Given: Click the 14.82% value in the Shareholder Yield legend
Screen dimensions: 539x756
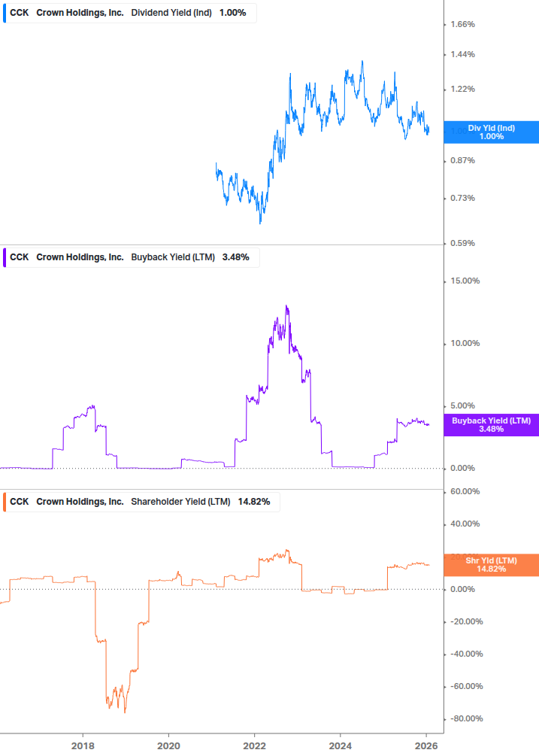Looking at the screenshot, I should pyautogui.click(x=254, y=502).
